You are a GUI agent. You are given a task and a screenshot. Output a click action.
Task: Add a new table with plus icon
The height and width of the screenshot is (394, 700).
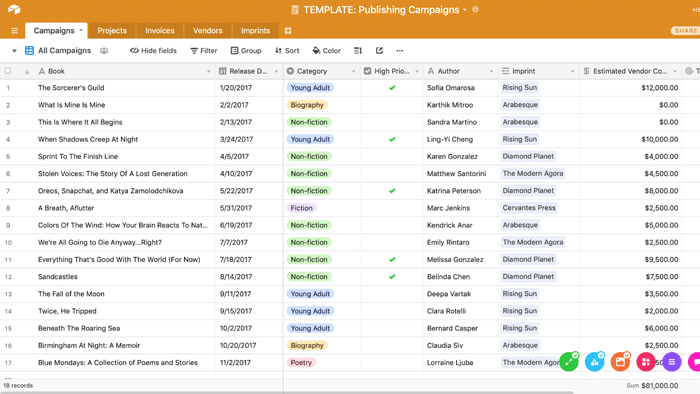[288, 31]
